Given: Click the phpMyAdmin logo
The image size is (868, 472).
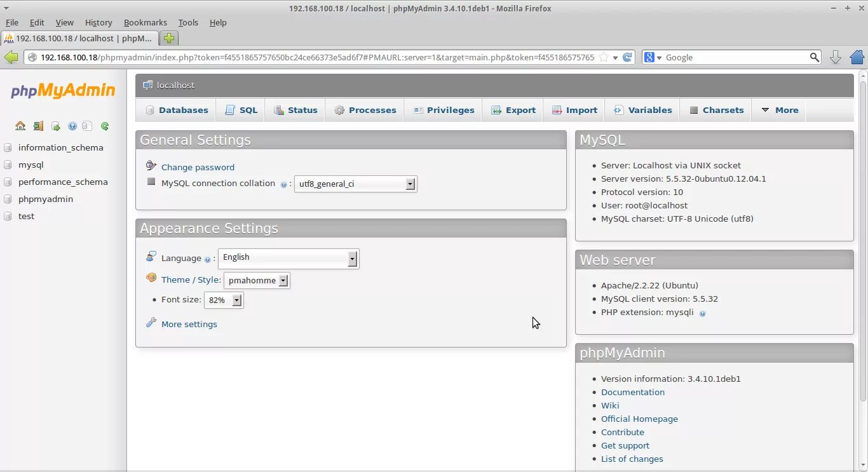Looking at the screenshot, I should (x=63, y=91).
